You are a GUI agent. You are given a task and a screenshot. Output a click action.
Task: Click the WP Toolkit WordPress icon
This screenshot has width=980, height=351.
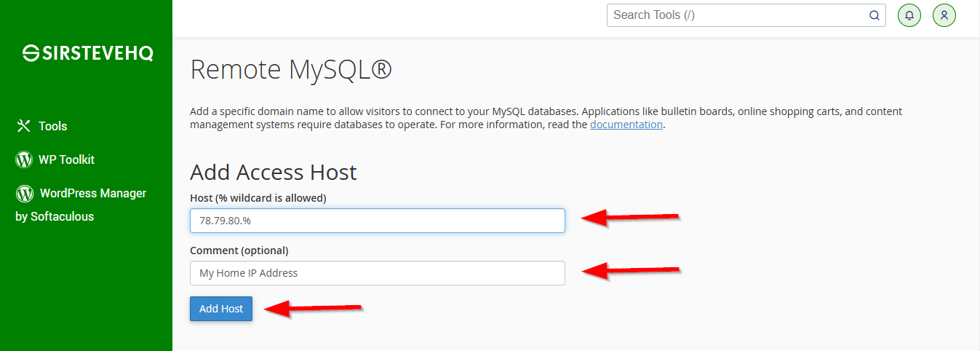click(x=24, y=159)
